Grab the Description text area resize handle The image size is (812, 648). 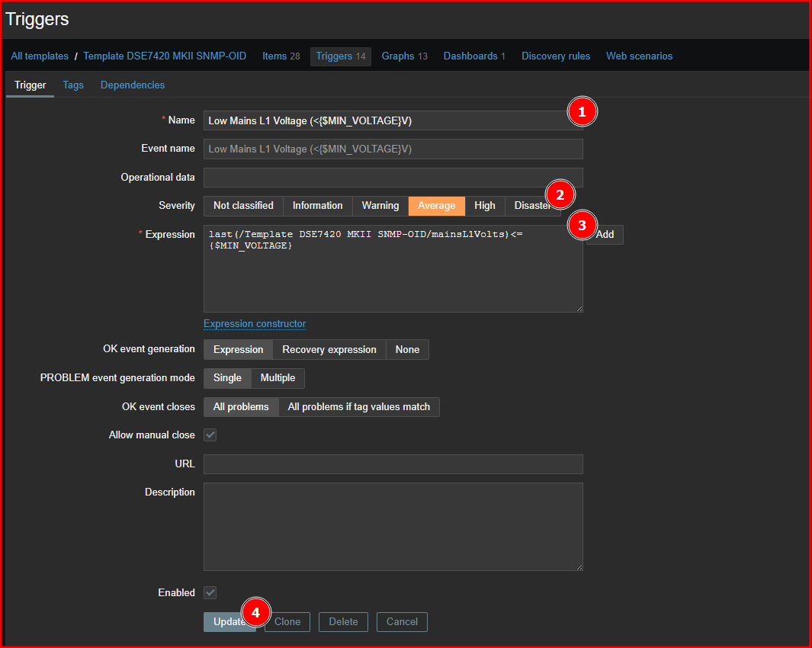tap(579, 567)
